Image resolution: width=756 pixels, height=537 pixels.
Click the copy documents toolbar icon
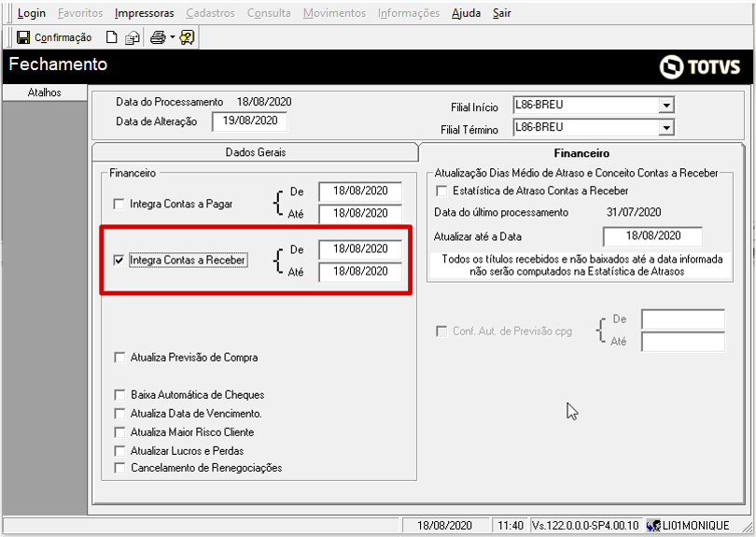(x=133, y=37)
